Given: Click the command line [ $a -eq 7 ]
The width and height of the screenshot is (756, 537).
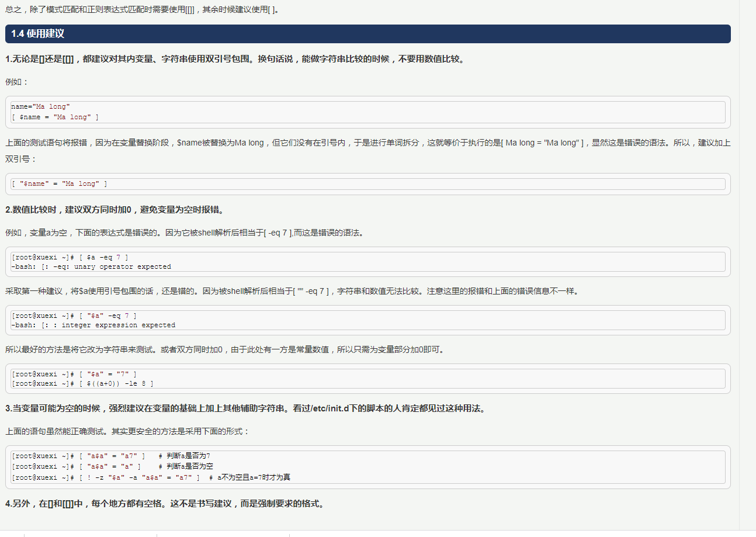Looking at the screenshot, I should (70, 257).
